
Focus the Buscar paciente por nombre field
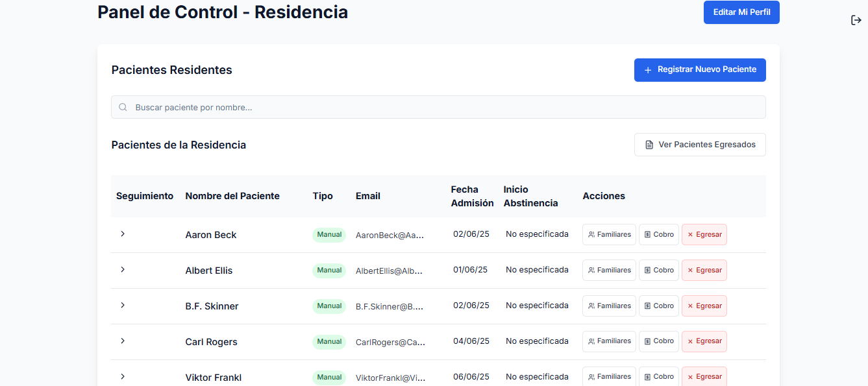point(438,107)
